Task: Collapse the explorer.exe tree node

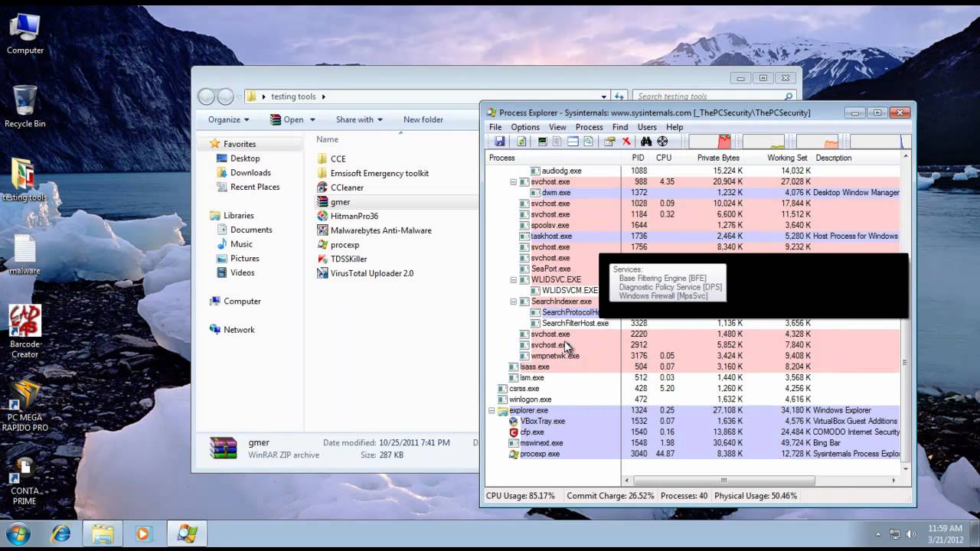Action: pos(492,411)
